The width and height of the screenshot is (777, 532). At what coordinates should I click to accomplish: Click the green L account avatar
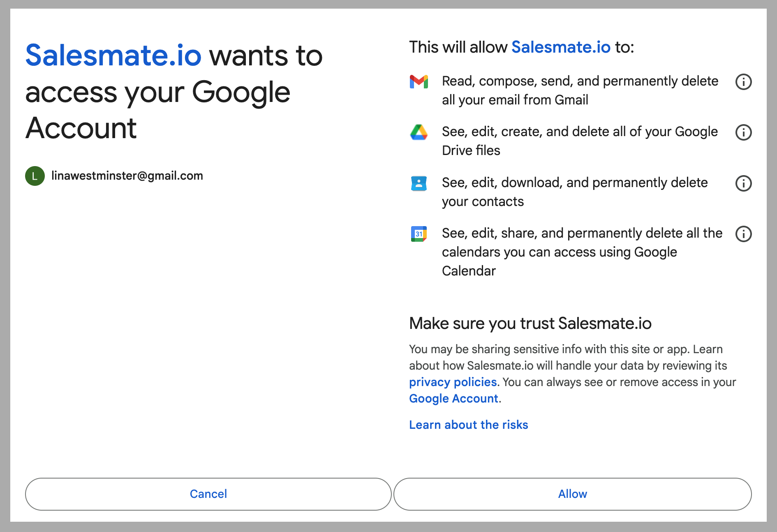35,176
